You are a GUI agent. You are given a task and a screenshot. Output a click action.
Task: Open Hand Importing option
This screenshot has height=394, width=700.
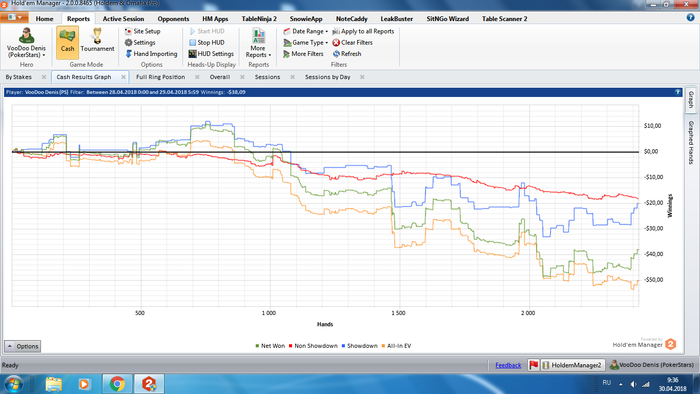151,54
